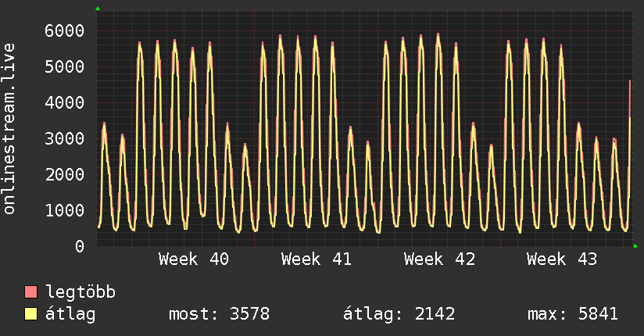Click the green arrow at x-axis end
Image resolution: width=644 pixels, height=336 pixels.
[x=635, y=246]
